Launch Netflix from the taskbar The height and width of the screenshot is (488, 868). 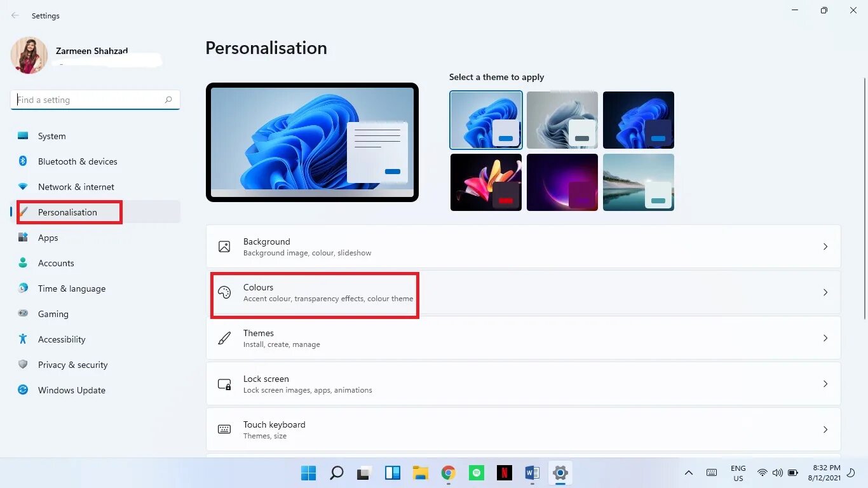tap(505, 473)
